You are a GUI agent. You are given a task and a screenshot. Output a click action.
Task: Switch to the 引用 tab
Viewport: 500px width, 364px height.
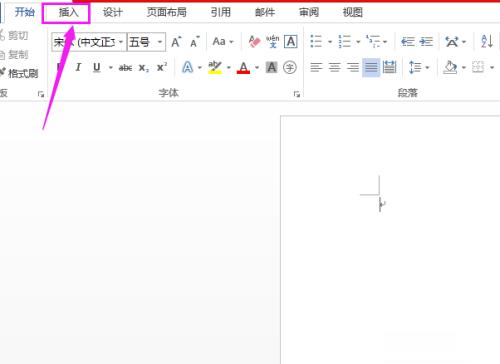click(x=221, y=13)
